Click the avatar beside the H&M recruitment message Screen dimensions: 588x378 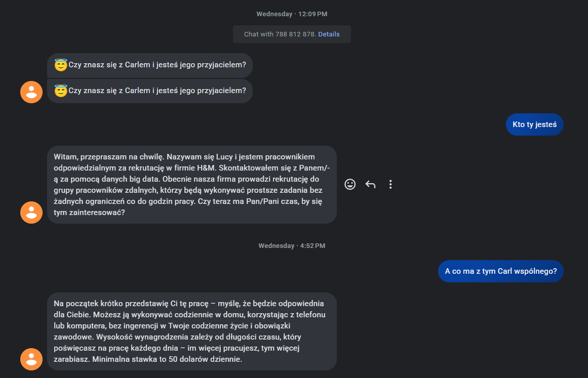(31, 212)
